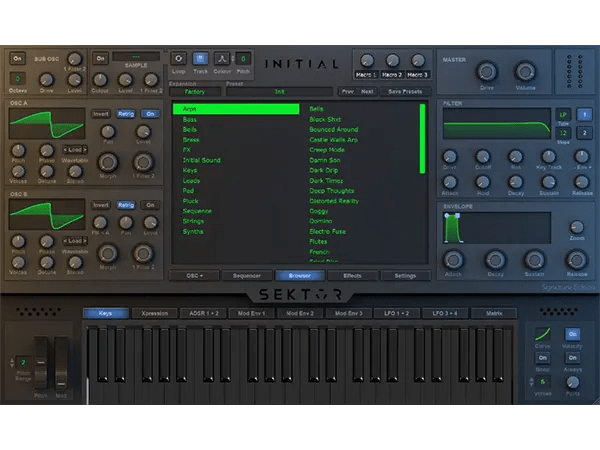
Task: Click the Envelope Release knob
Action: 577,260
